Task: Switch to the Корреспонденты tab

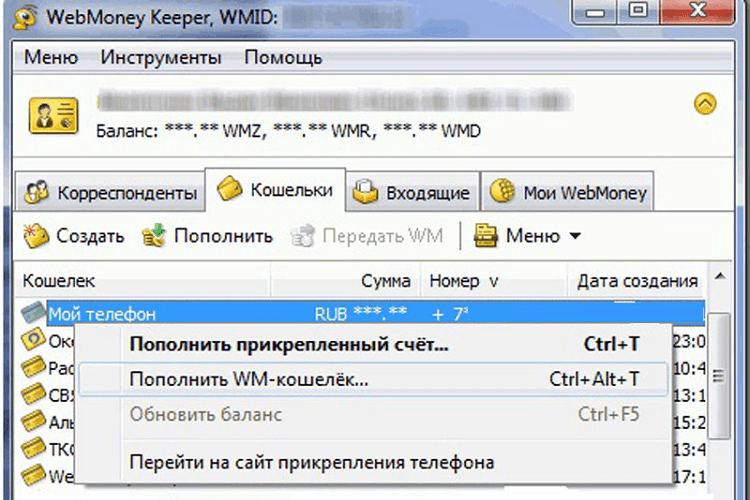Action: [x=110, y=192]
